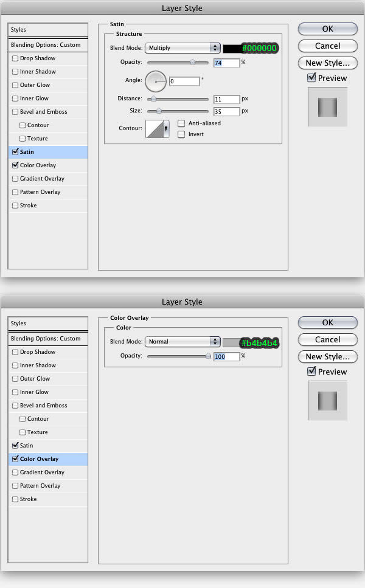
Task: Select Styles header in lower dialog
Action: (48, 323)
